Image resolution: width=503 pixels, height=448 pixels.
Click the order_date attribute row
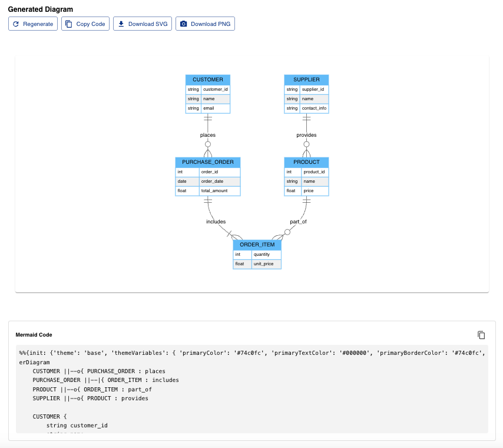208,182
